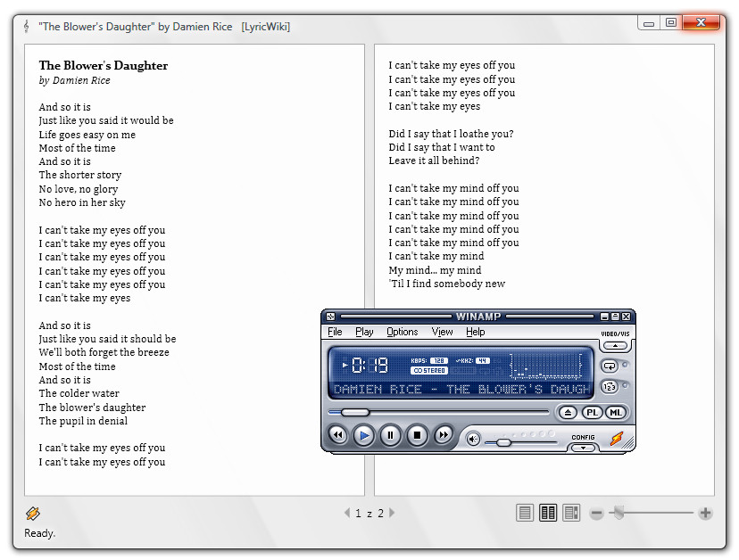
Task: Click Winamp volume slider handle
Action: coord(503,442)
